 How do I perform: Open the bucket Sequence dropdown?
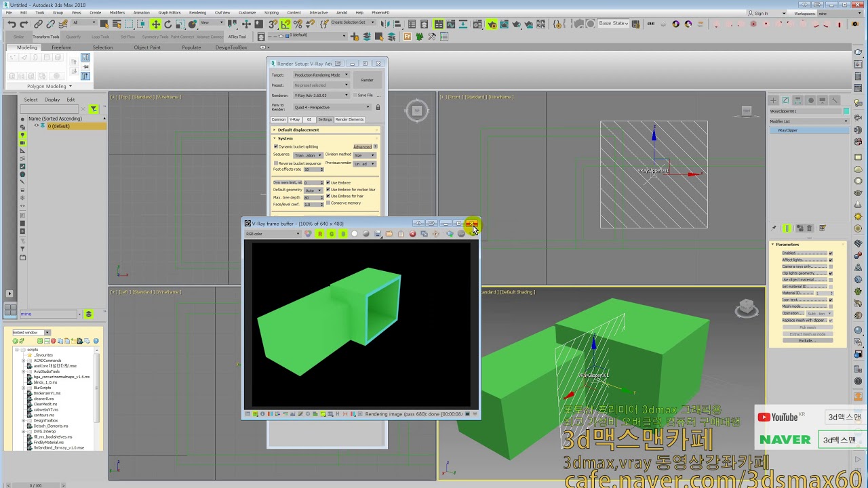coord(308,155)
